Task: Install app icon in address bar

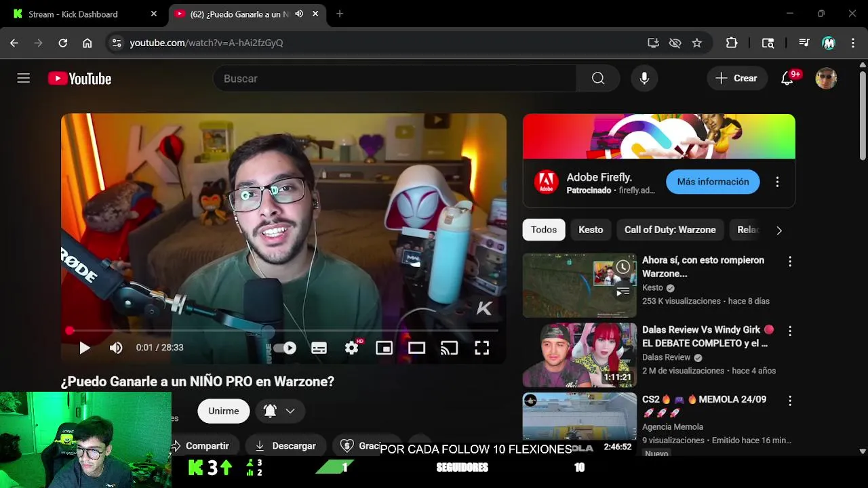Action: pos(653,43)
